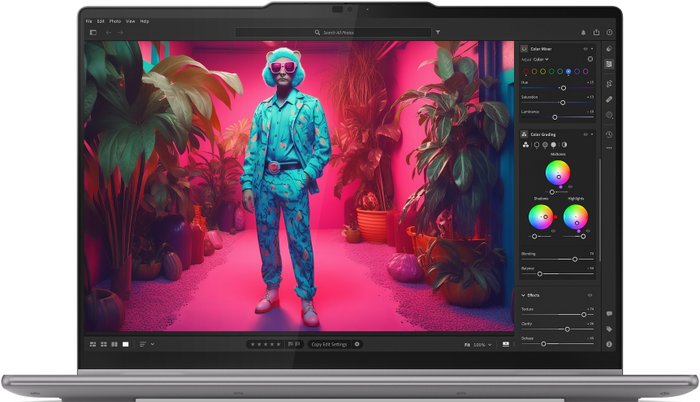Open the Photo menu
Viewport: 700px width, 402px height.
point(115,20)
